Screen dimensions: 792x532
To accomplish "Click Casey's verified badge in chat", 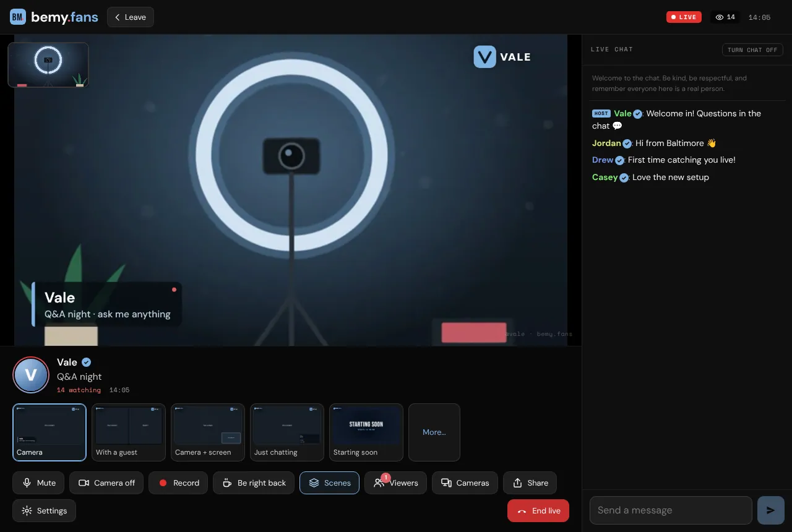I will [624, 178].
